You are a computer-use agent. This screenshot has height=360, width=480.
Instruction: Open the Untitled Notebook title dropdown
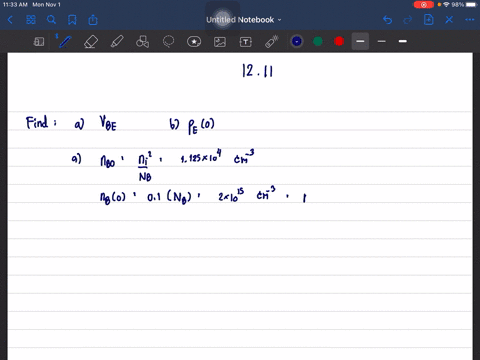click(x=244, y=20)
